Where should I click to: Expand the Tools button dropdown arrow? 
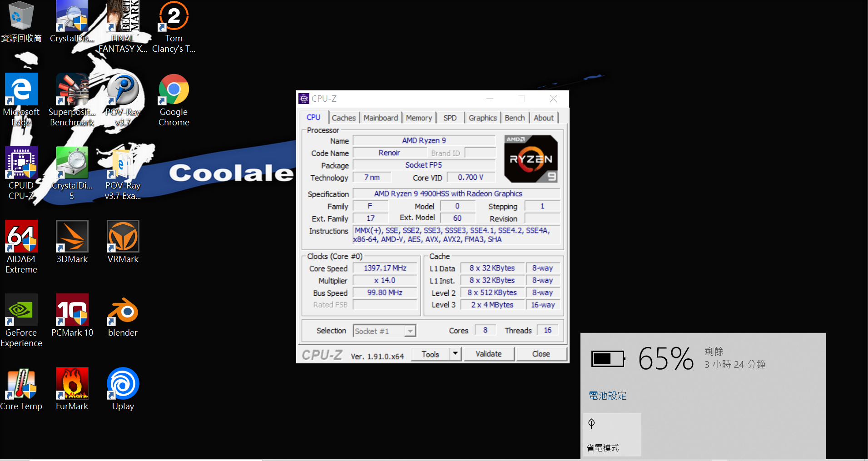[456, 354]
